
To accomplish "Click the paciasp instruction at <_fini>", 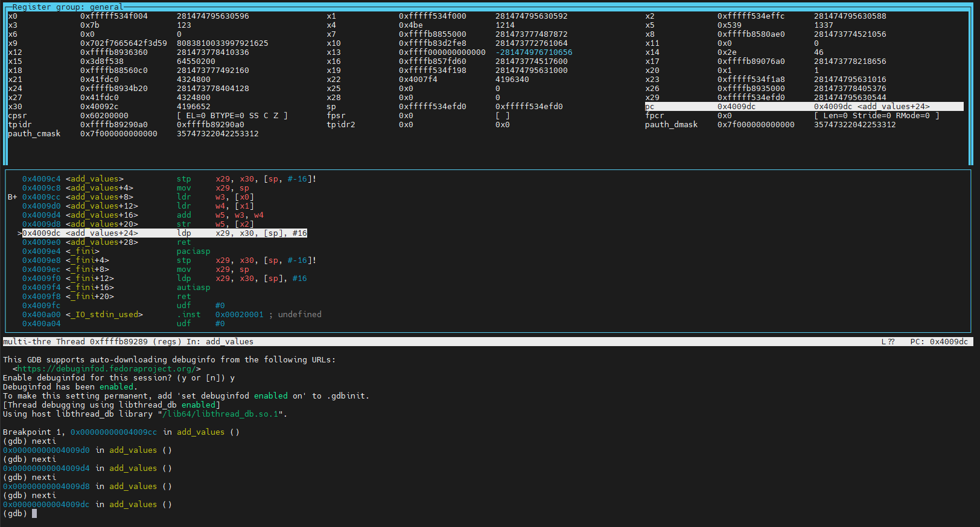I will (194, 251).
